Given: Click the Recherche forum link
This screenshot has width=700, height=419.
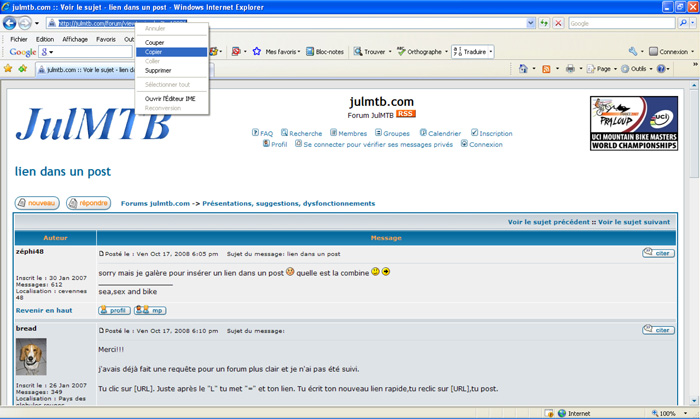Looking at the screenshot, I should point(305,133).
